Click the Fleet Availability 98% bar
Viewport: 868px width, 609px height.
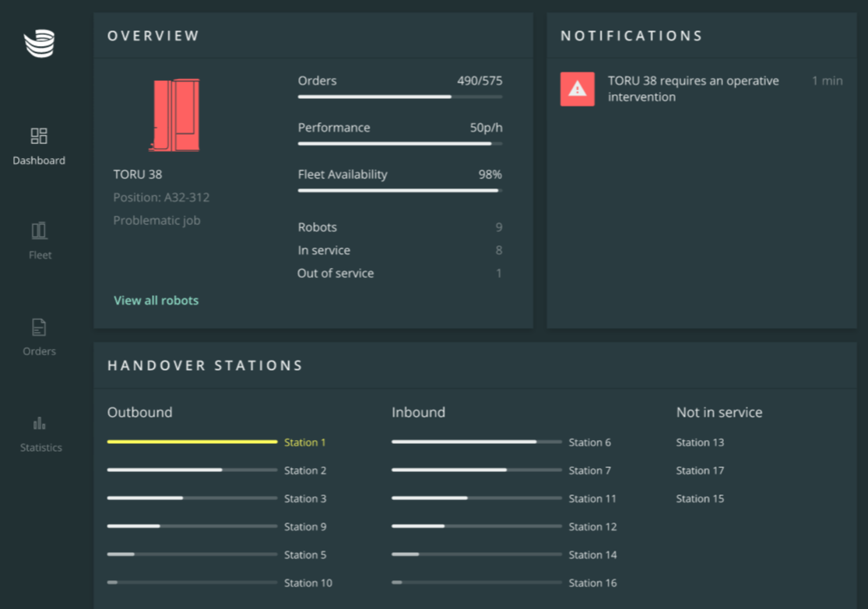click(x=399, y=190)
